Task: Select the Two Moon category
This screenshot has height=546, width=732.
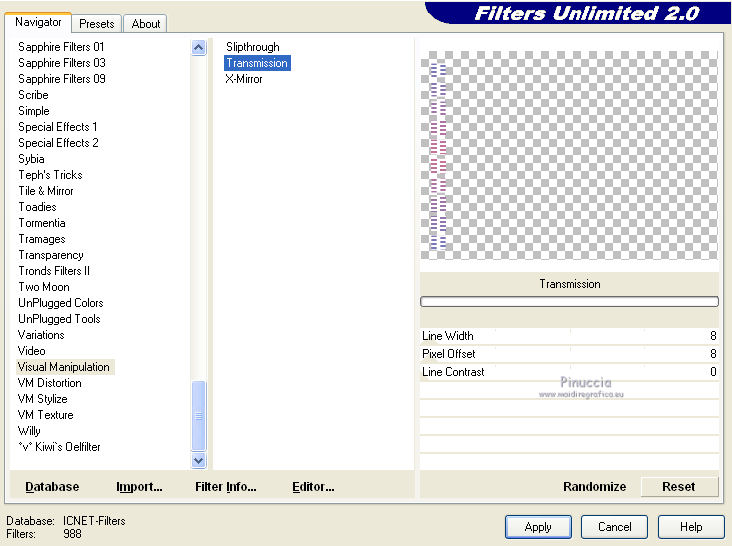Action: pyautogui.click(x=44, y=287)
